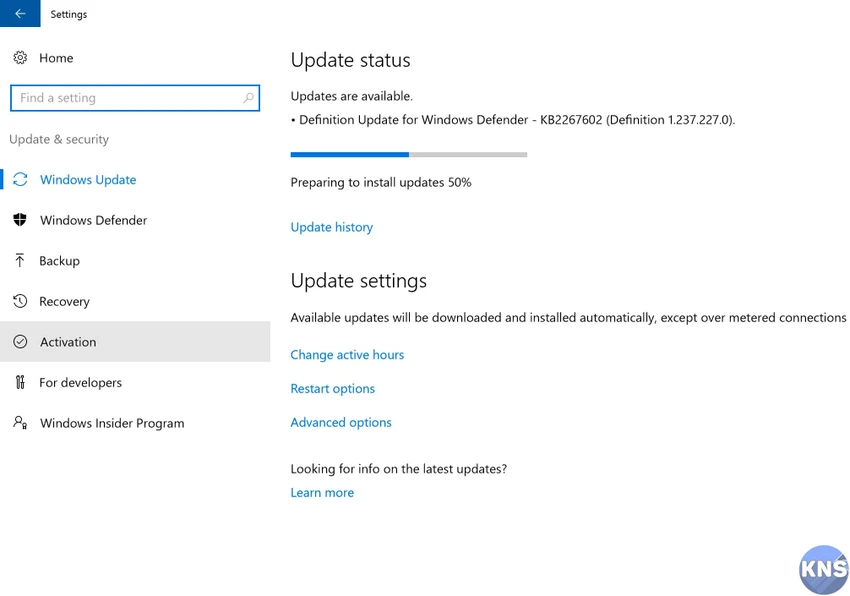Click the Activation checkmark icon
This screenshot has width=850, height=596.
[x=20, y=342]
